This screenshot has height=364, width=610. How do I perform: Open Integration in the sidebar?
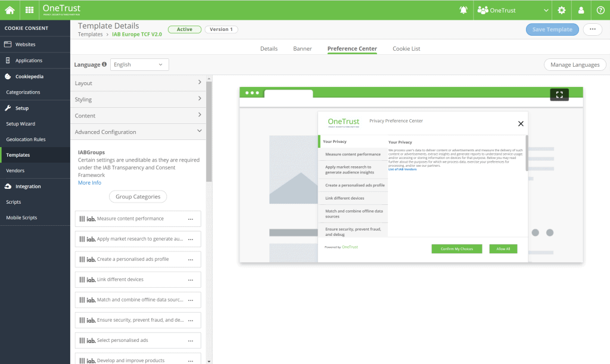tap(35, 186)
